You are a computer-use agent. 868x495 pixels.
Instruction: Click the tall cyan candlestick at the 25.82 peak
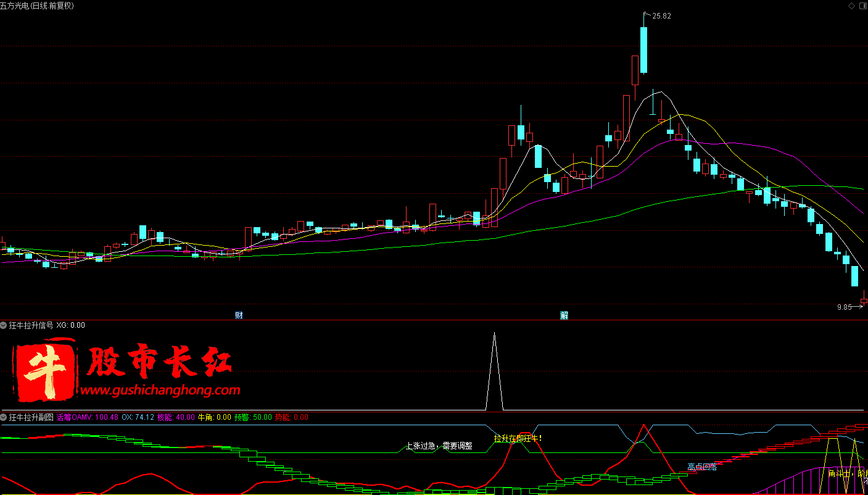pyautogui.click(x=644, y=49)
